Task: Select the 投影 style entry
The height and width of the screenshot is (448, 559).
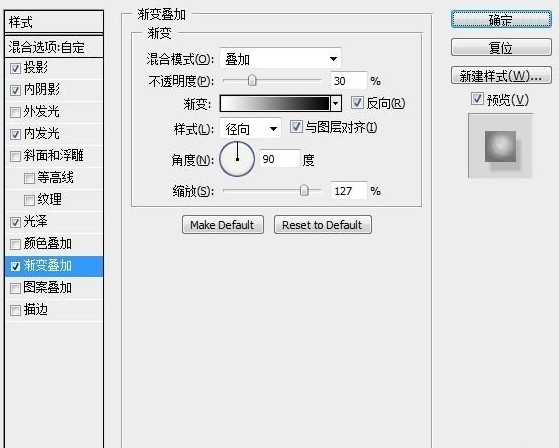Action: (x=54, y=68)
